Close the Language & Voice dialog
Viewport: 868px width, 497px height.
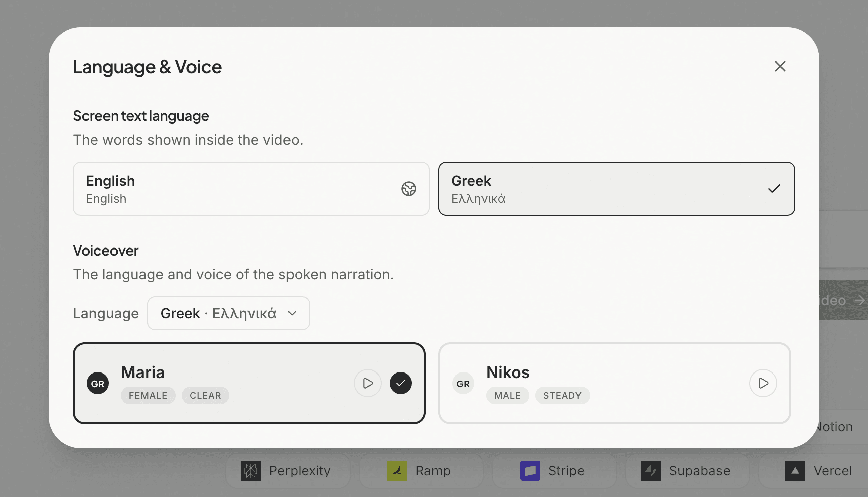tap(780, 66)
